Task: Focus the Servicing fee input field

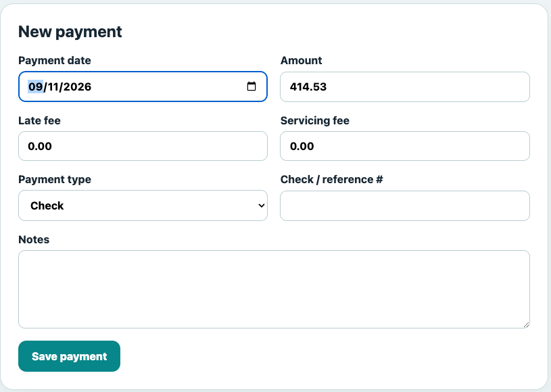Action: point(405,146)
